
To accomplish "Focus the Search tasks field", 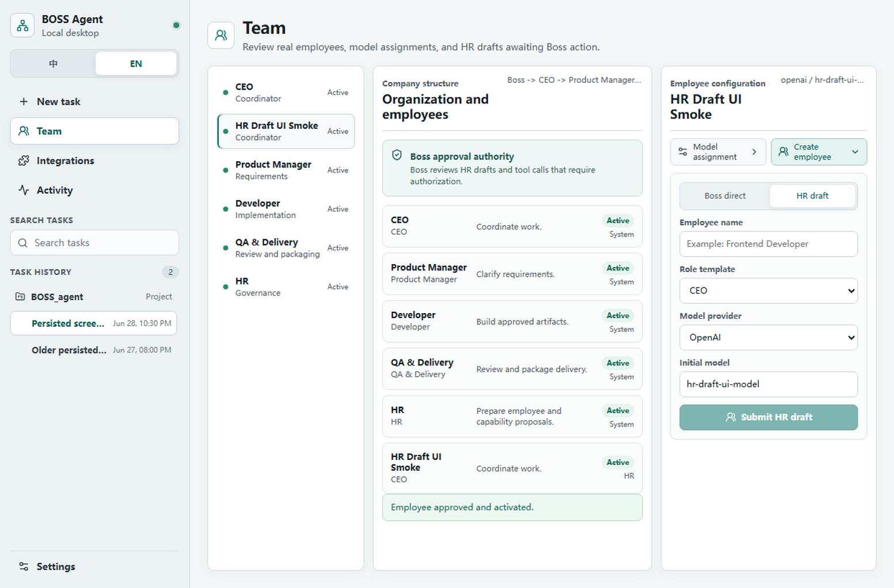I will click(x=94, y=243).
